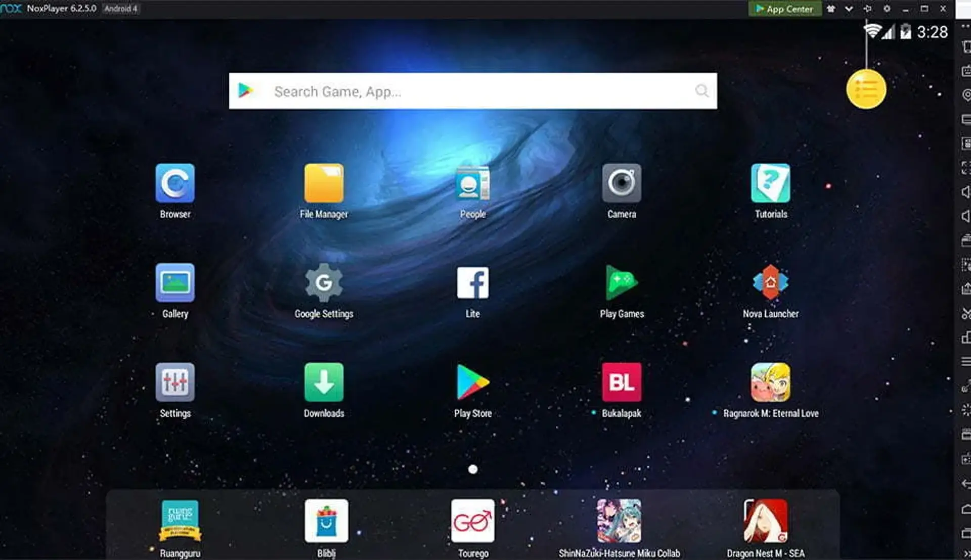Click the home screen page indicator dot
The width and height of the screenshot is (971, 560).
click(x=473, y=470)
